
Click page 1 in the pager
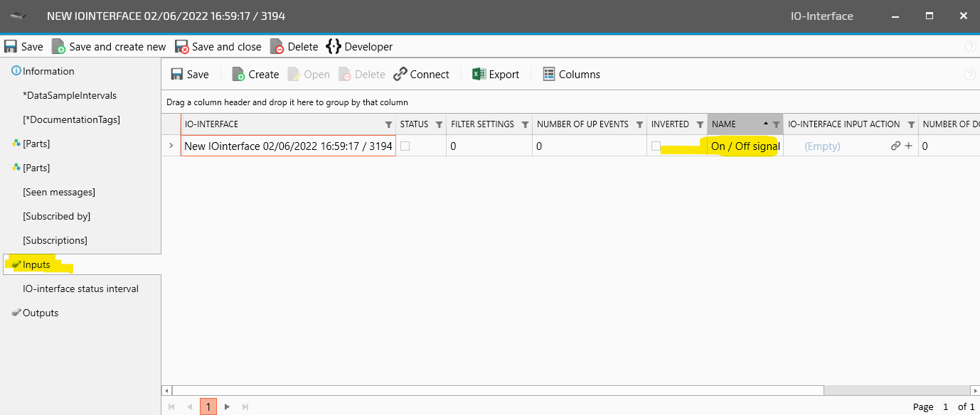[x=208, y=406]
